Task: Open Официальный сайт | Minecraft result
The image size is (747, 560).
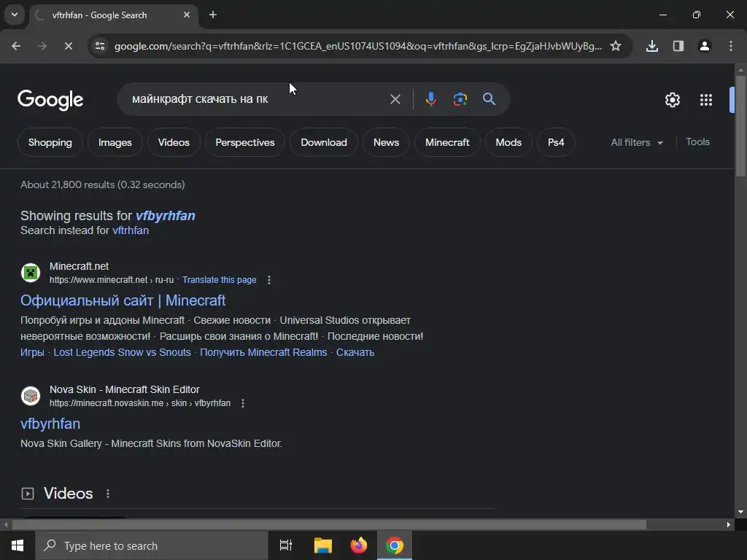Action: tap(123, 300)
